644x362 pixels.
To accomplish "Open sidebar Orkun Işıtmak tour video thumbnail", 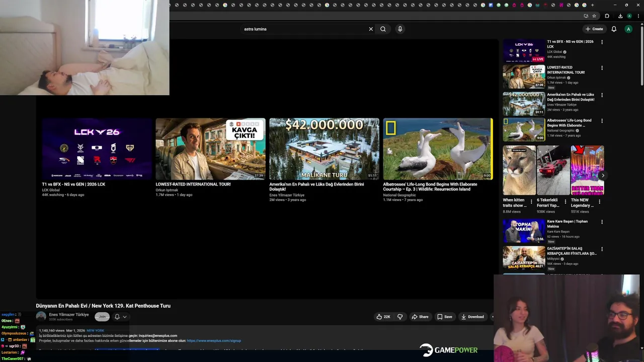I will tap(524, 76).
